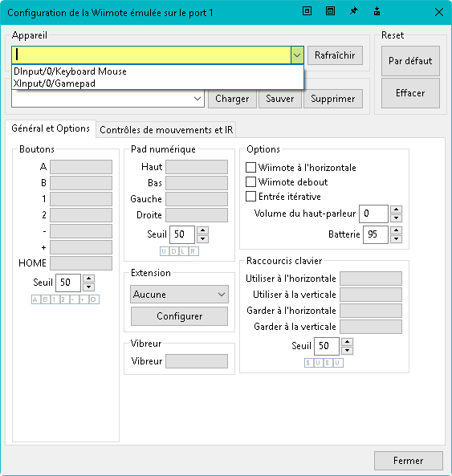Click the plus button mapping field
This screenshot has width=452, height=476.
(81, 247)
